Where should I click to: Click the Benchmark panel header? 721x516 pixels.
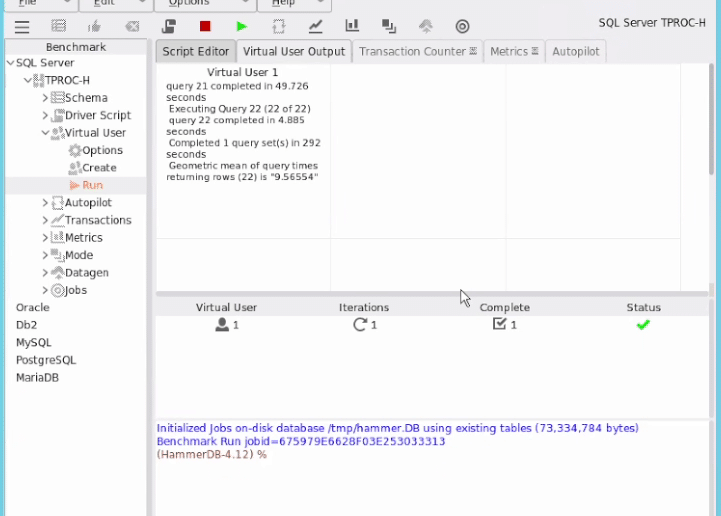(76, 47)
